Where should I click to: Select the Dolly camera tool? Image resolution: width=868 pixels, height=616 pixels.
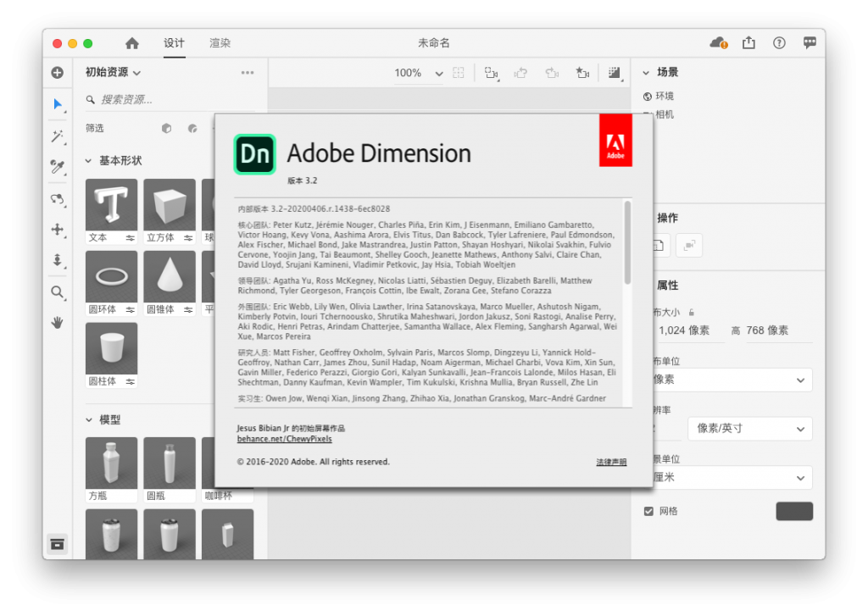[58, 260]
